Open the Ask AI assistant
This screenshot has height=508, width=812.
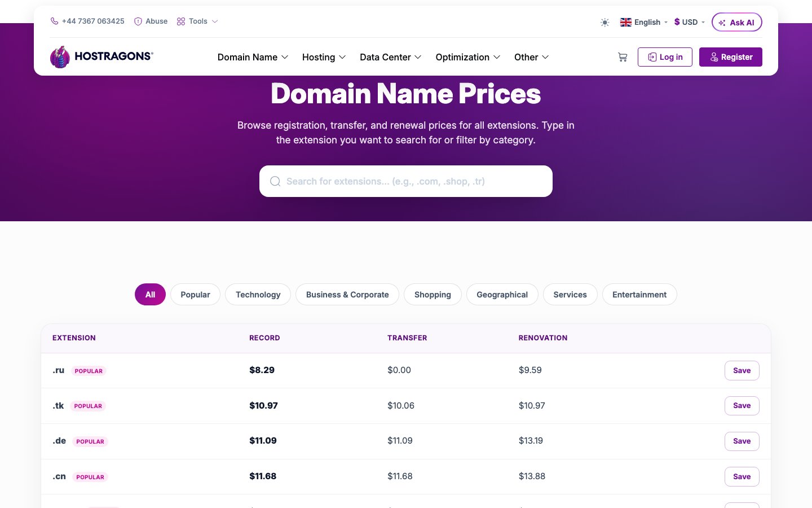(x=736, y=22)
